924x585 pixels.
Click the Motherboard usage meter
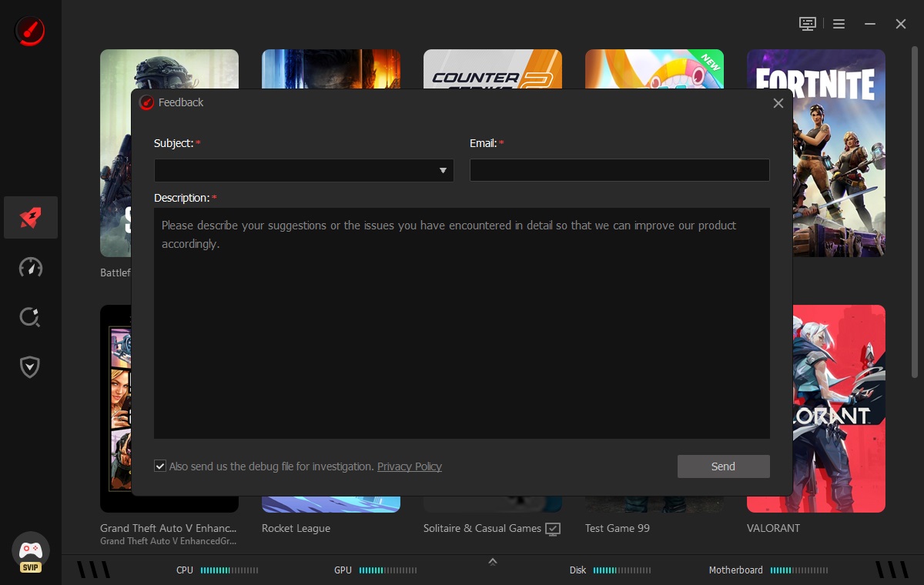pyautogui.click(x=799, y=570)
